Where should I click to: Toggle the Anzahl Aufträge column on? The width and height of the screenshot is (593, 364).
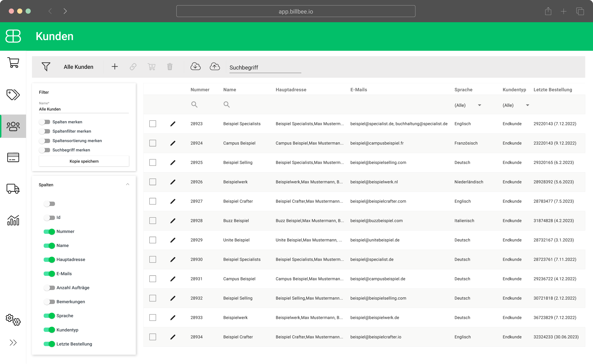[49, 288]
